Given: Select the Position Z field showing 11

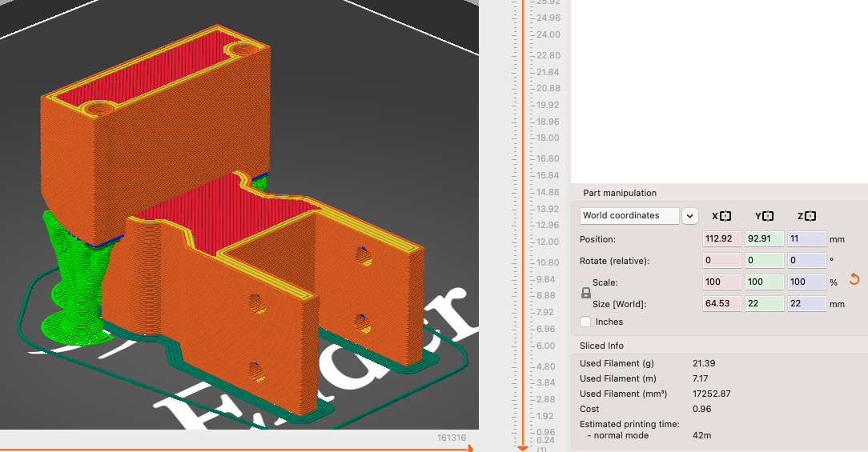Looking at the screenshot, I should (x=806, y=238).
